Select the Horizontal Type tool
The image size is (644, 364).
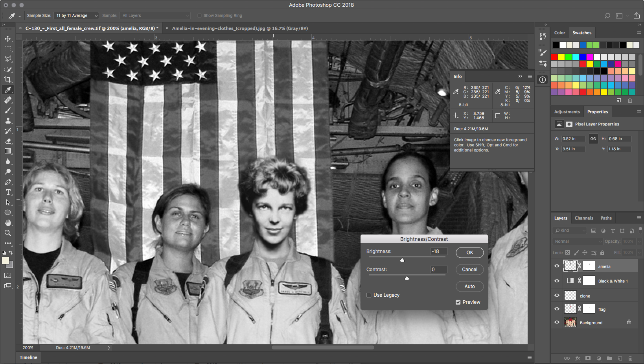7,192
